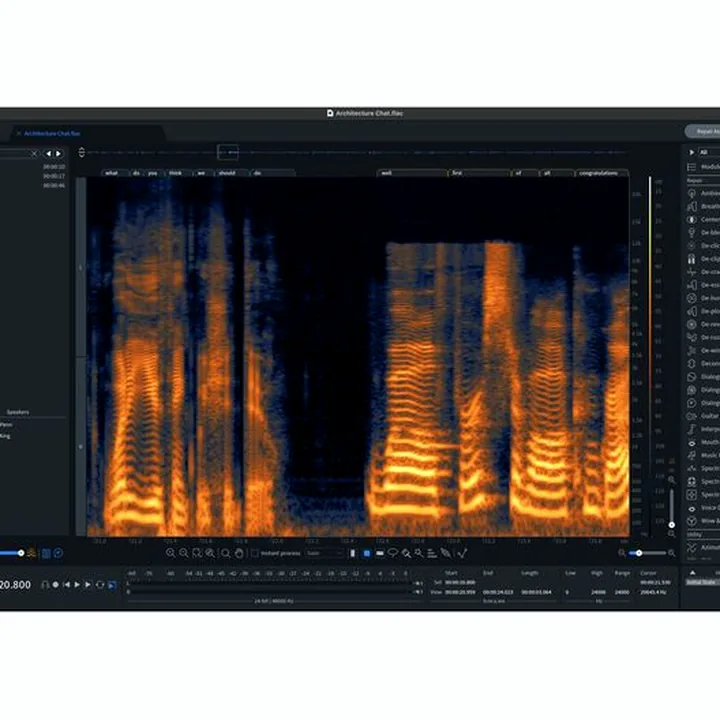
Task: Select the magic wand tool
Action: coord(419,553)
